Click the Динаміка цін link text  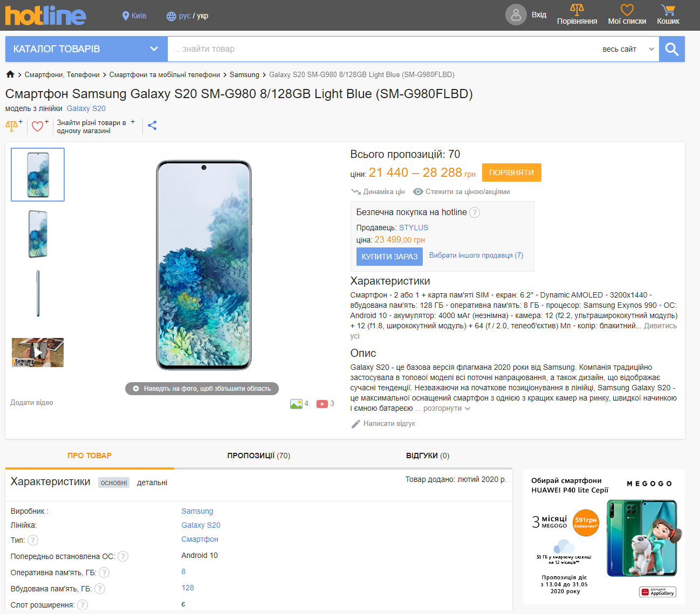384,192
